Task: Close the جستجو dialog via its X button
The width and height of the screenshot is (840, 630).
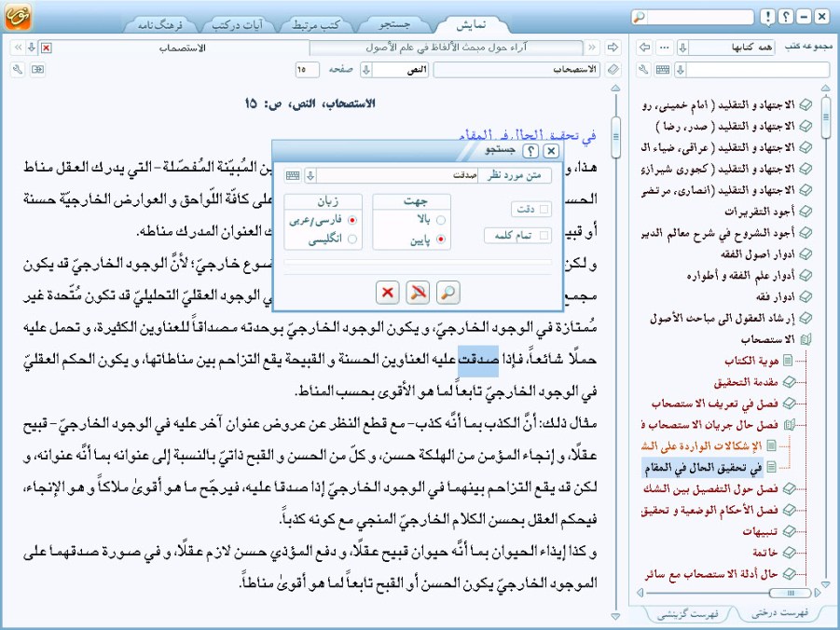Action: [x=551, y=151]
